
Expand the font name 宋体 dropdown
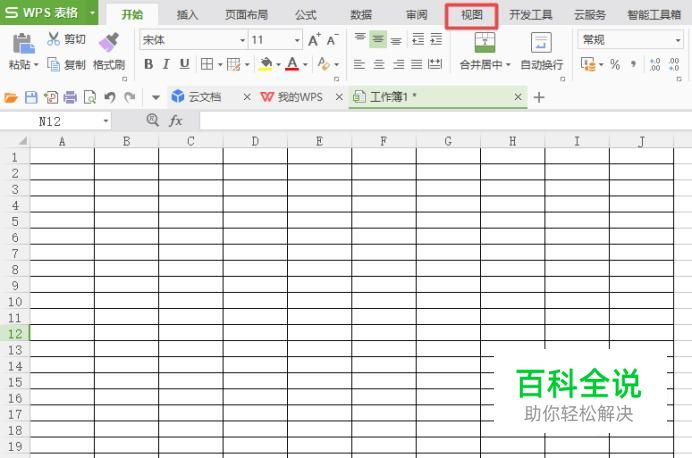[242, 40]
